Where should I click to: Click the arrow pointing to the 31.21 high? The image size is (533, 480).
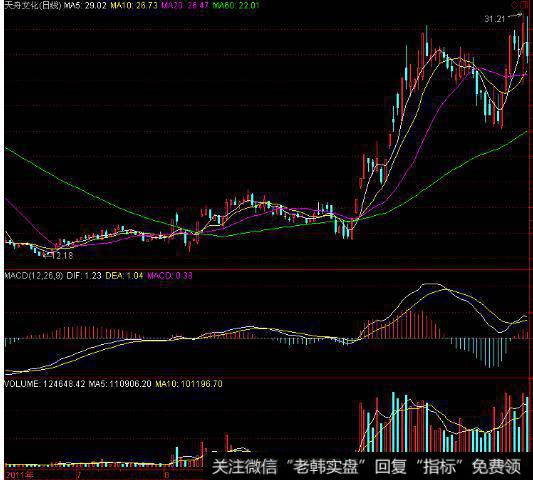(x=515, y=15)
